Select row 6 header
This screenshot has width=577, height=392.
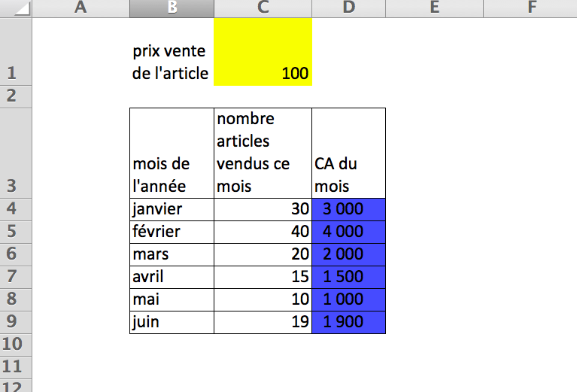[16, 254]
